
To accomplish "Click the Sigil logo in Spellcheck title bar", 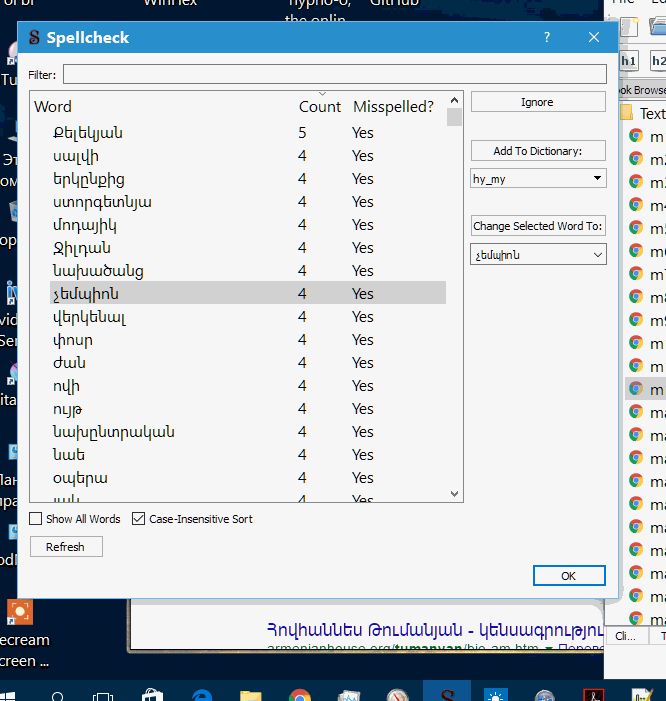I will click(34, 38).
